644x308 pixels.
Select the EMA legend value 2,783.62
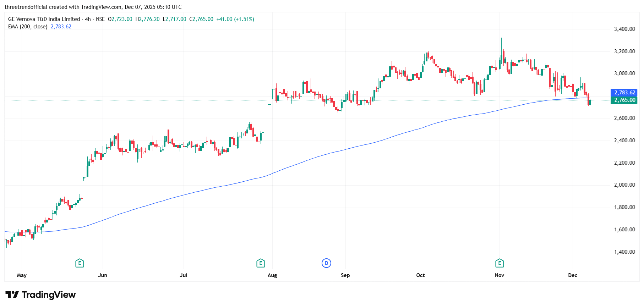61,27
